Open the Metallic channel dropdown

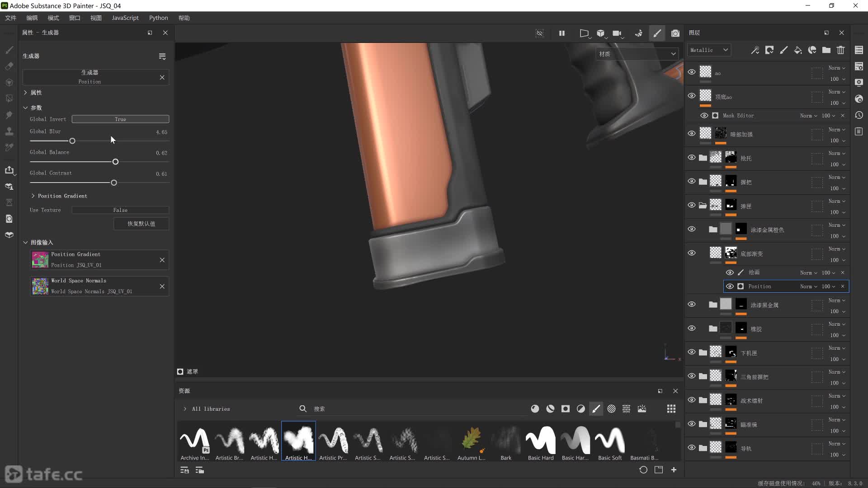pyautogui.click(x=708, y=50)
